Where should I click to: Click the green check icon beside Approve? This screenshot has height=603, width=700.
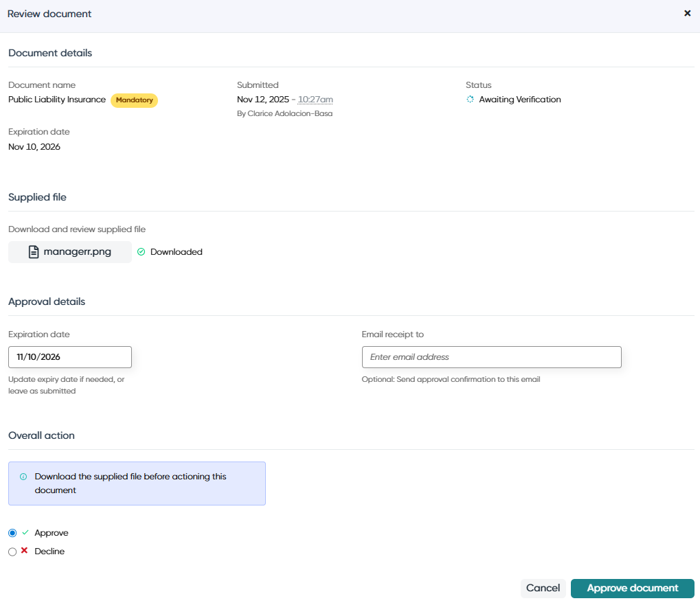[25, 532]
